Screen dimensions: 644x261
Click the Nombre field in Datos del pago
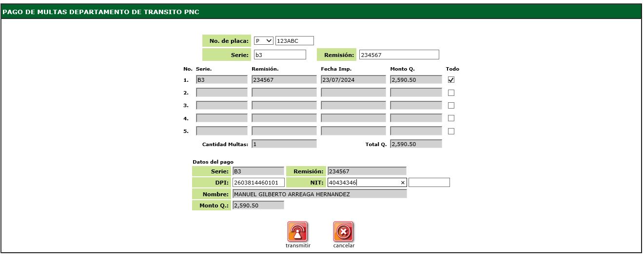319,194
